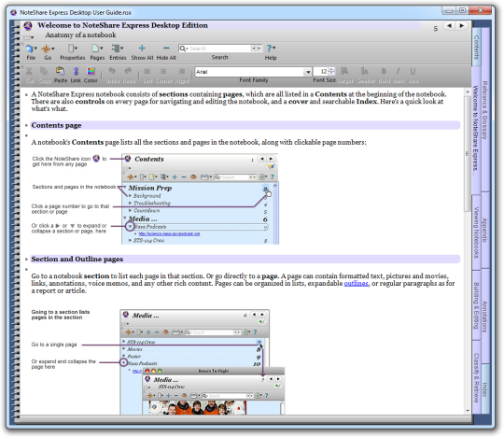This screenshot has height=437, width=504.
Task: Switch to the Index side tab
Action: 485,389
